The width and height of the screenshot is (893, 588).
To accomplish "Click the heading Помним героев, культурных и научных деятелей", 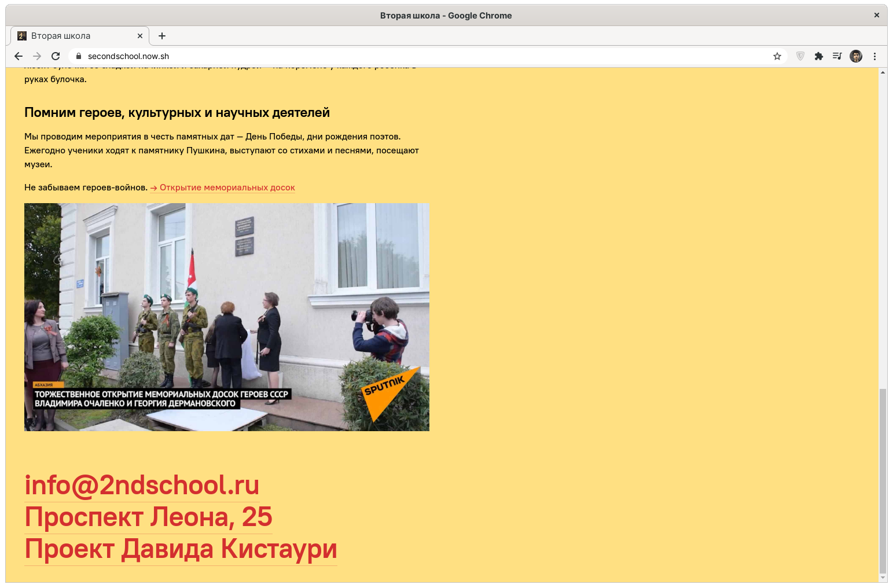I will click(x=177, y=113).
